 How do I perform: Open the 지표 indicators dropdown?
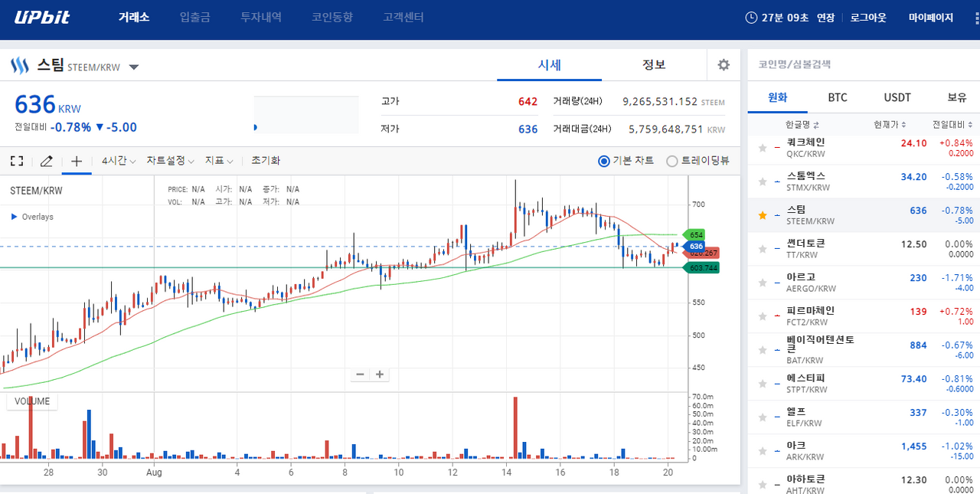click(x=218, y=161)
